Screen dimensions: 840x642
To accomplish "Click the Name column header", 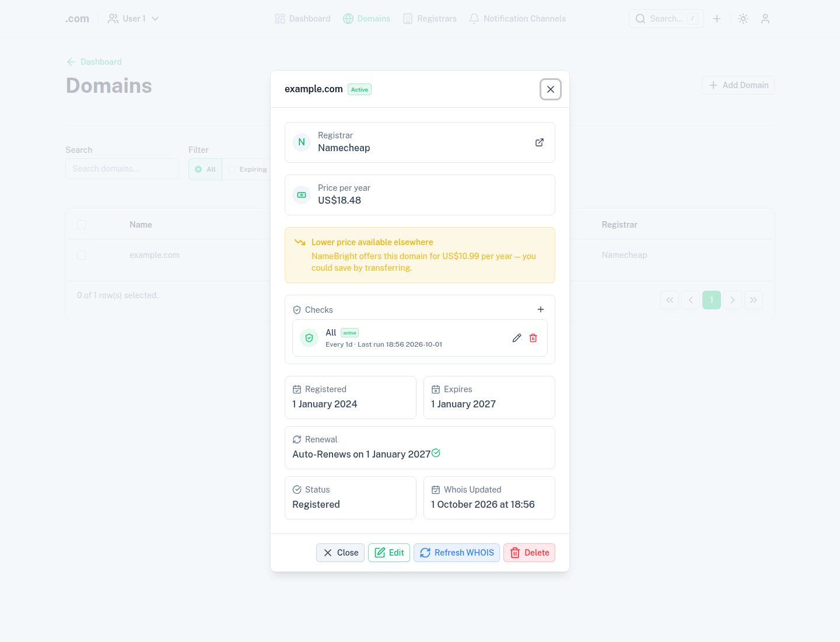I will tap(141, 225).
